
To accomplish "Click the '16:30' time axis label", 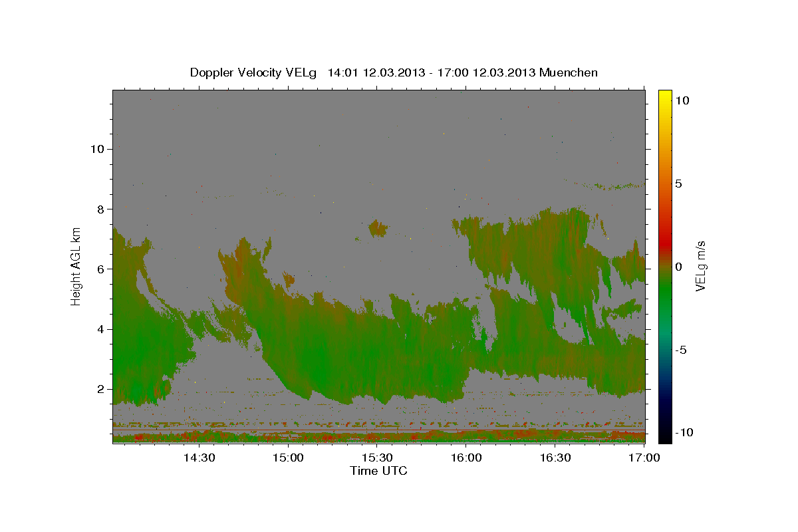I will pos(556,458).
